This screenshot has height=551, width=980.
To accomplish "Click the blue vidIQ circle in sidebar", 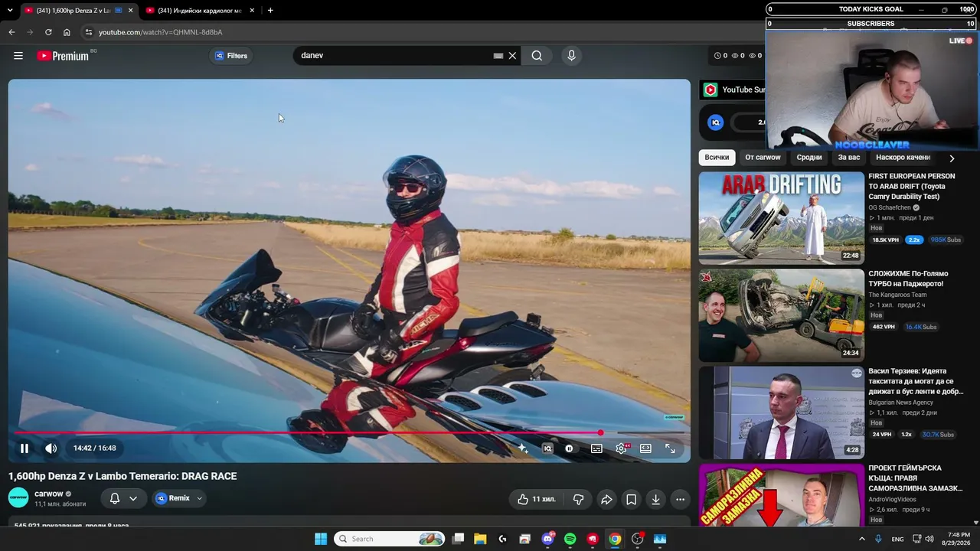I will click(x=715, y=122).
